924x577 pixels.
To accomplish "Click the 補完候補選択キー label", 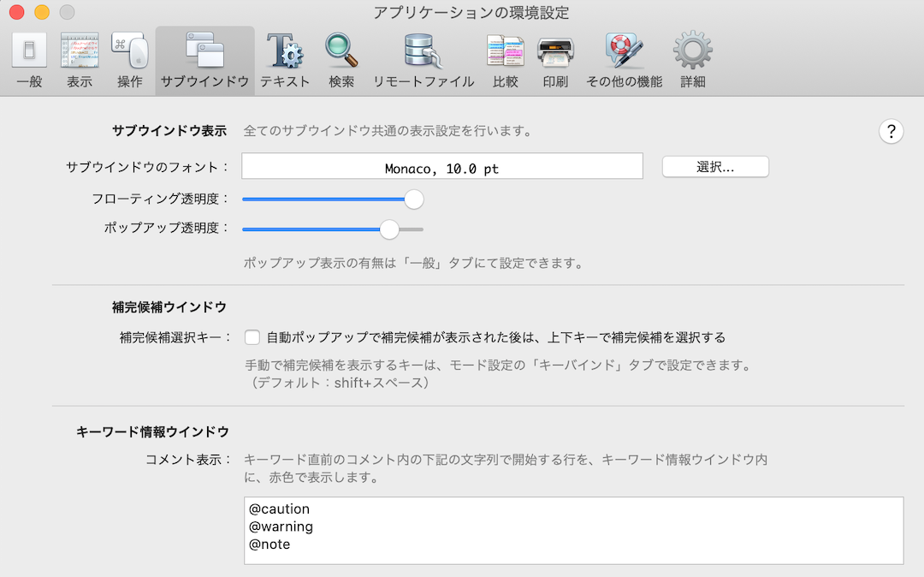I will click(x=175, y=337).
